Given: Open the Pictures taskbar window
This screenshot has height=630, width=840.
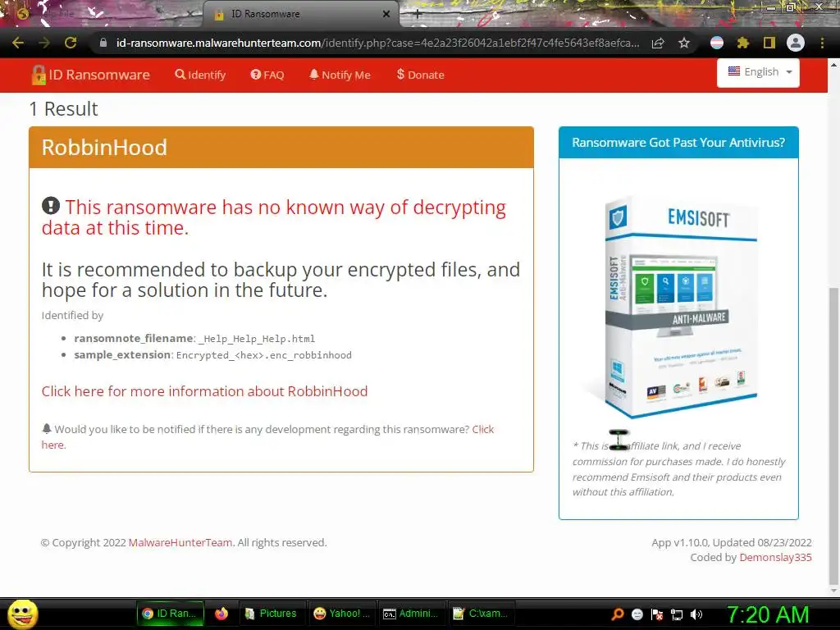Looking at the screenshot, I should tap(271, 614).
